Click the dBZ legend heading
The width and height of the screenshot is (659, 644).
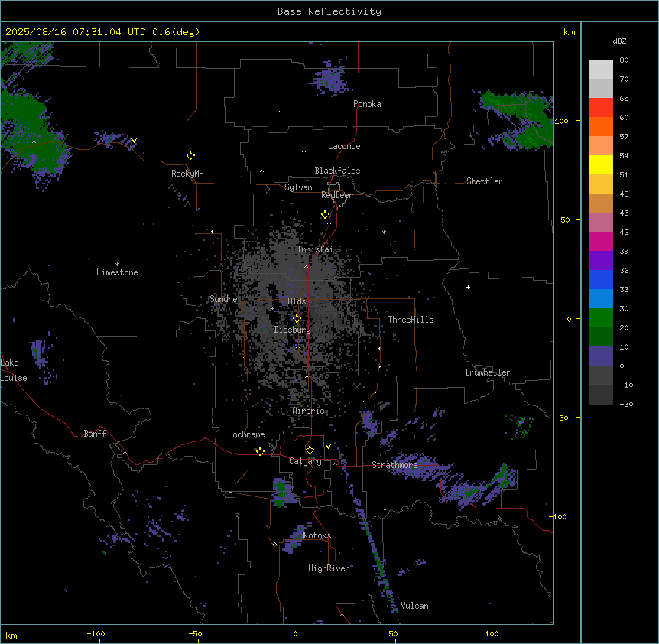pos(619,41)
